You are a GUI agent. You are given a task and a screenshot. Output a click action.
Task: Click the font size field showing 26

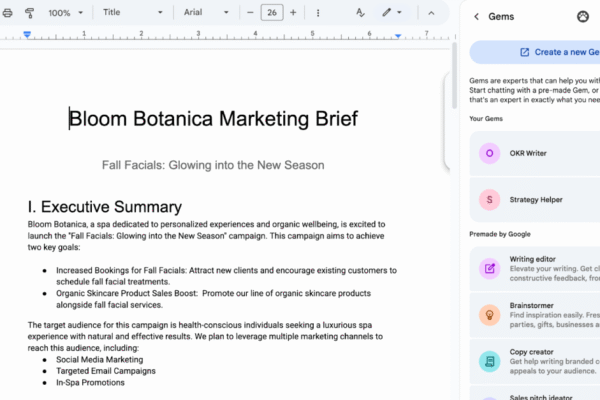(271, 13)
